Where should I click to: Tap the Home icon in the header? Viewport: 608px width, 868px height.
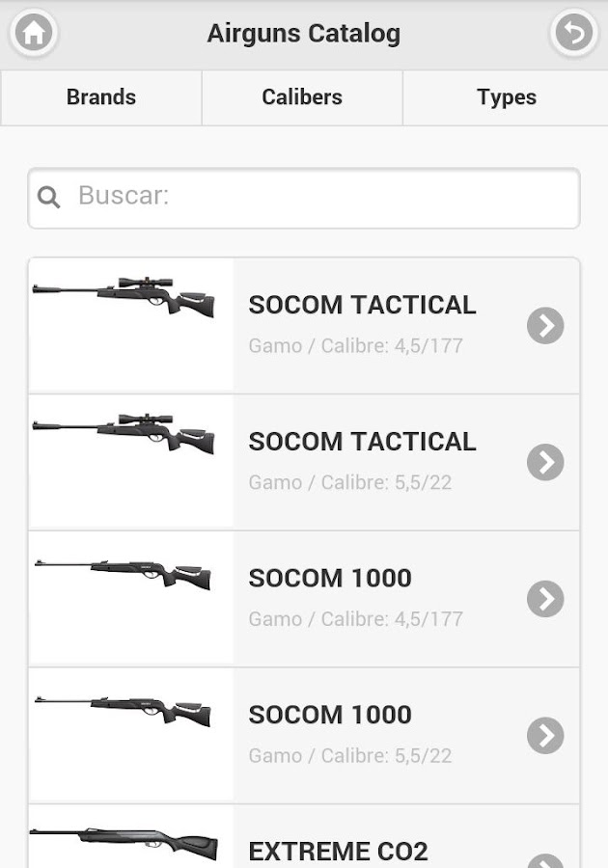point(34,34)
